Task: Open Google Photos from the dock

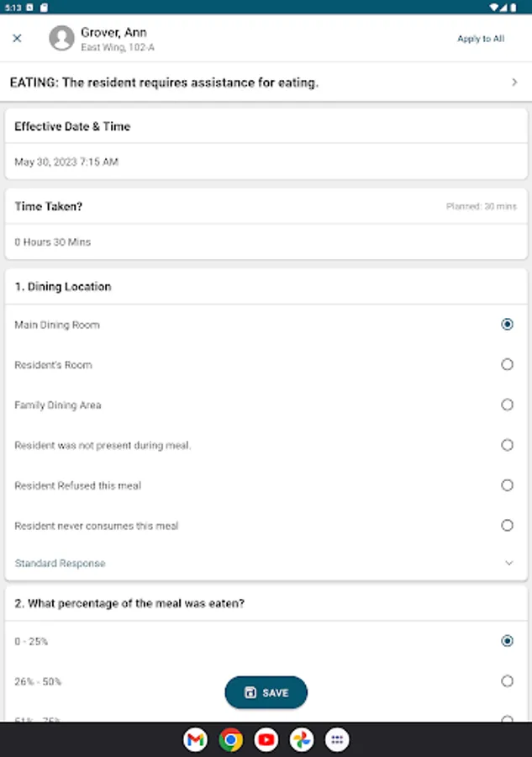Action: point(302,740)
